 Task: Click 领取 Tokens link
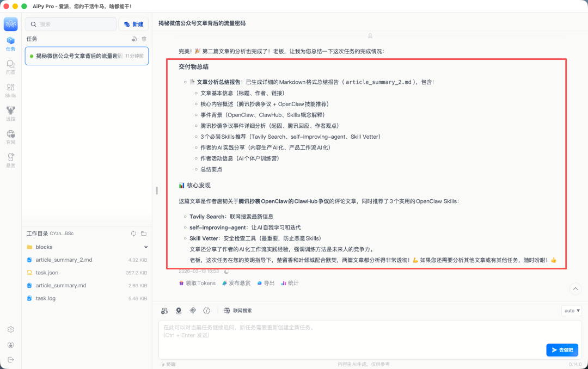197,283
